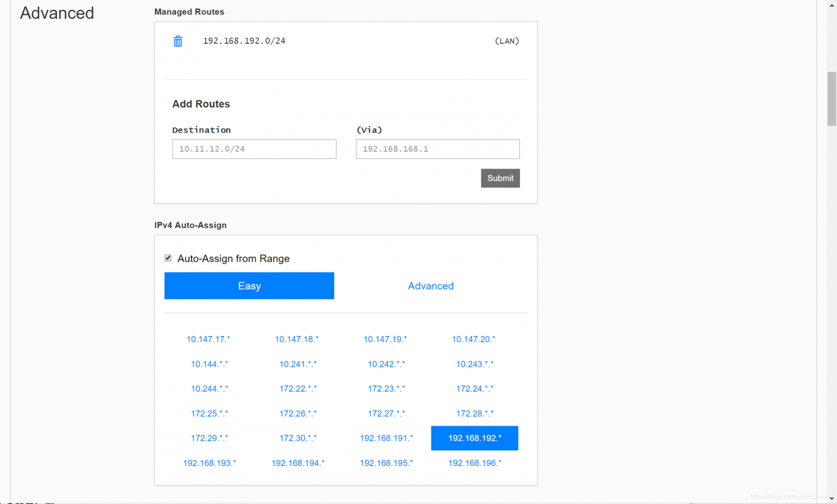Screen dimensions: 837x504
Task: Pick the 192.168.196.* range
Action: pos(475,463)
